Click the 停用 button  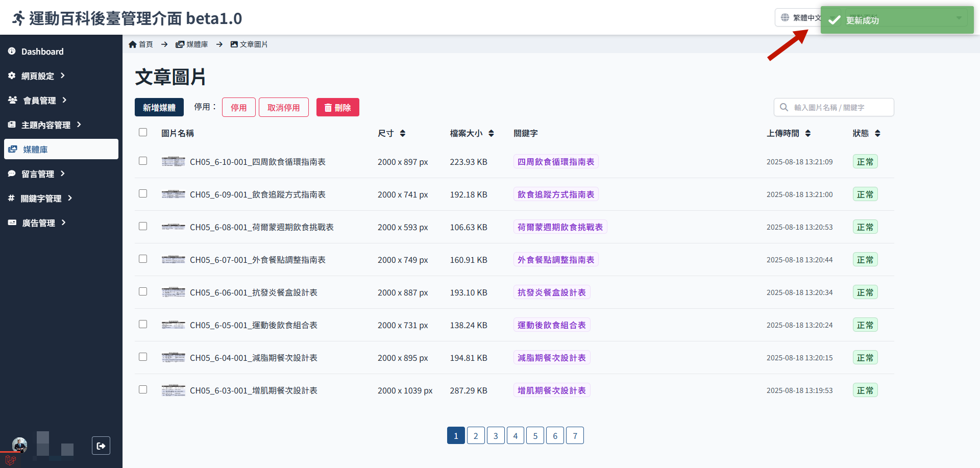click(239, 107)
